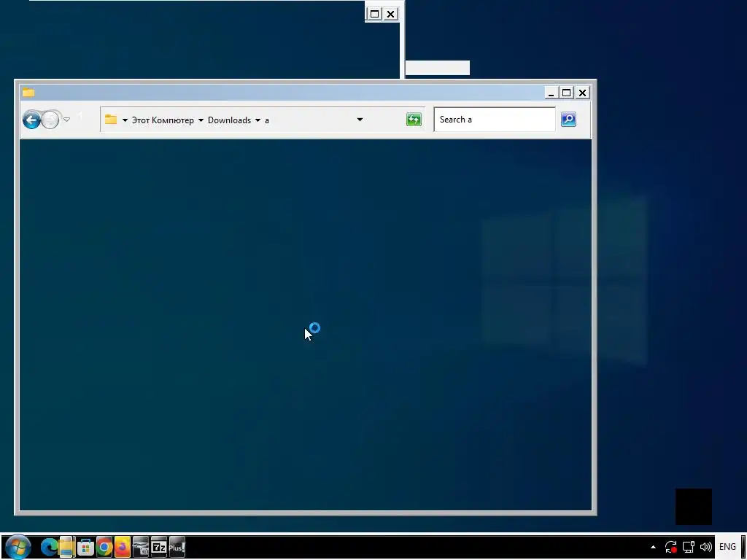Open File Explorer from the taskbar
Image resolution: width=747 pixels, height=560 pixels.
pos(67,547)
